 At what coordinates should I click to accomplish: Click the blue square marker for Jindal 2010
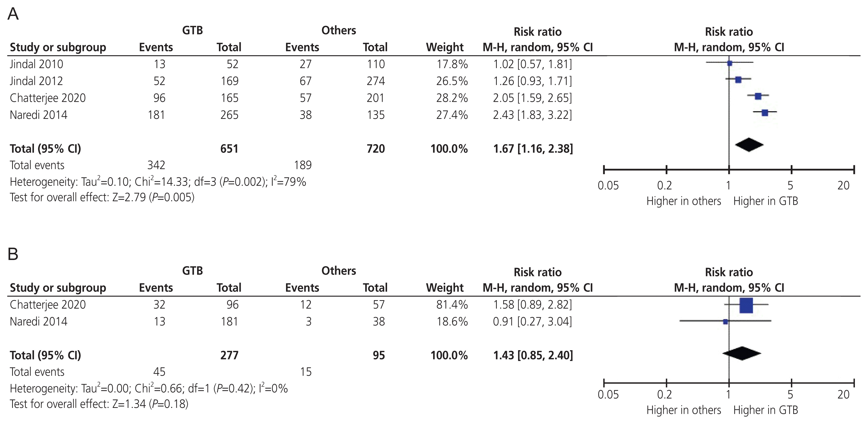730,63
